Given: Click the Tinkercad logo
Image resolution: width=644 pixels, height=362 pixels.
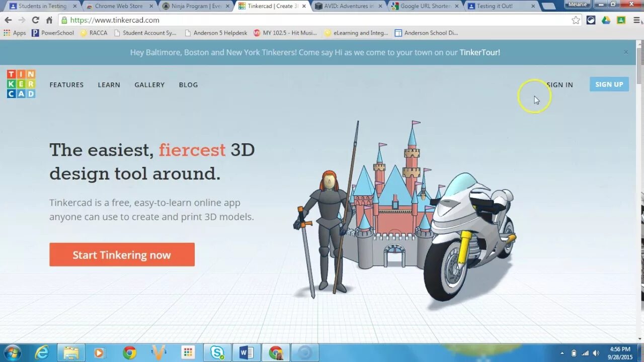Looking at the screenshot, I should (21, 84).
